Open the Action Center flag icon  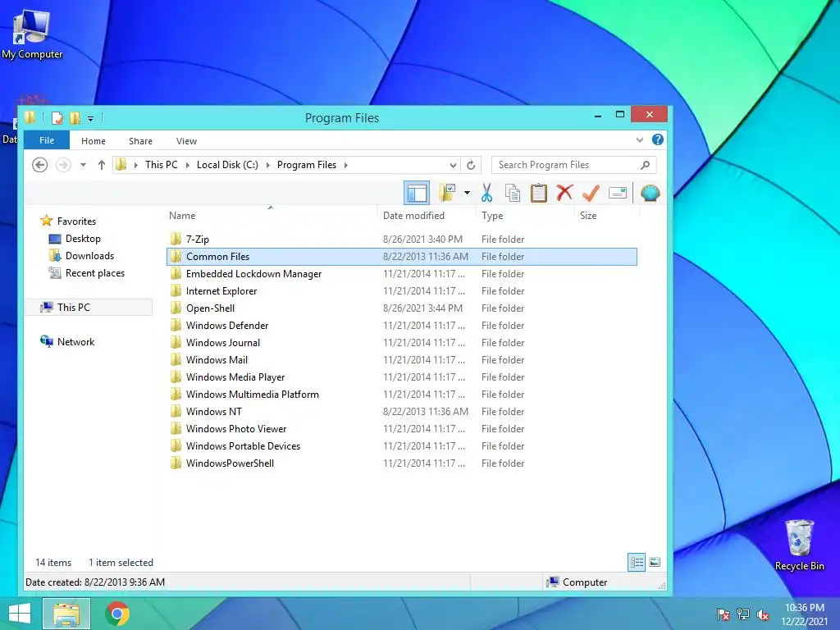(724, 614)
